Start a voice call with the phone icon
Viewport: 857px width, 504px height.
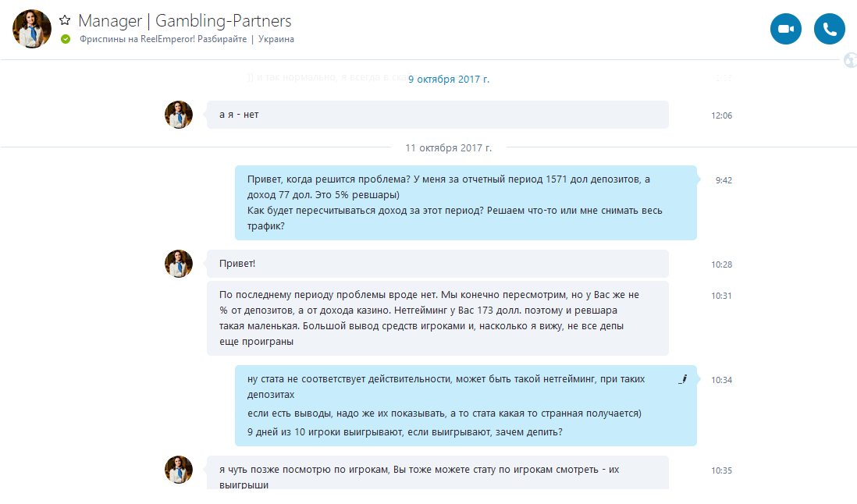[829, 29]
